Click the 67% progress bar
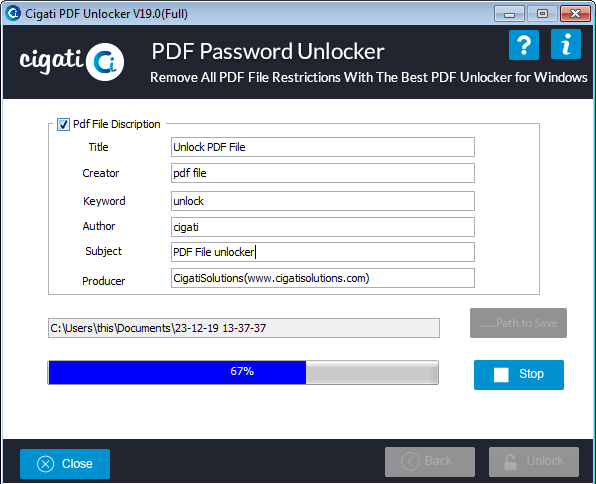 (243, 373)
